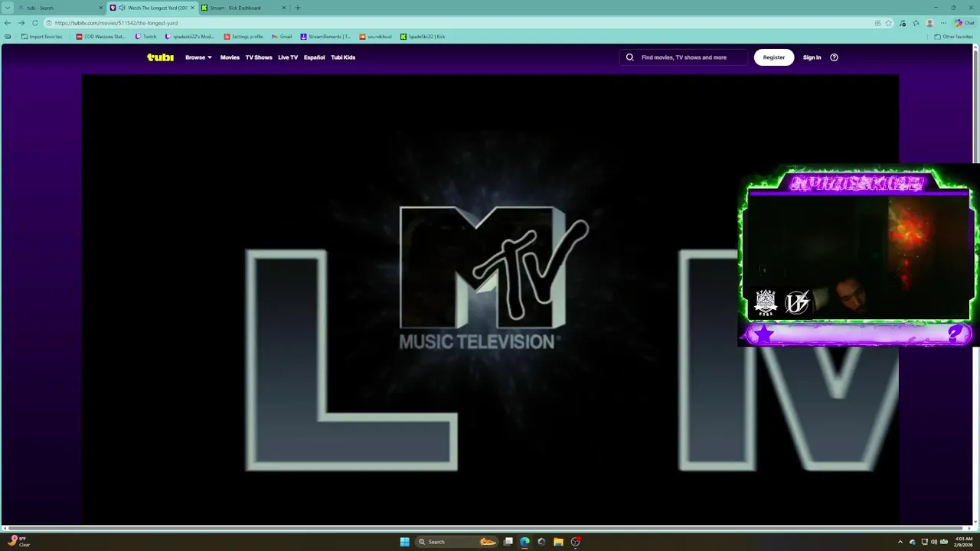The width and height of the screenshot is (980, 551).
Task: Open the tubi logo home link
Action: coord(160,57)
